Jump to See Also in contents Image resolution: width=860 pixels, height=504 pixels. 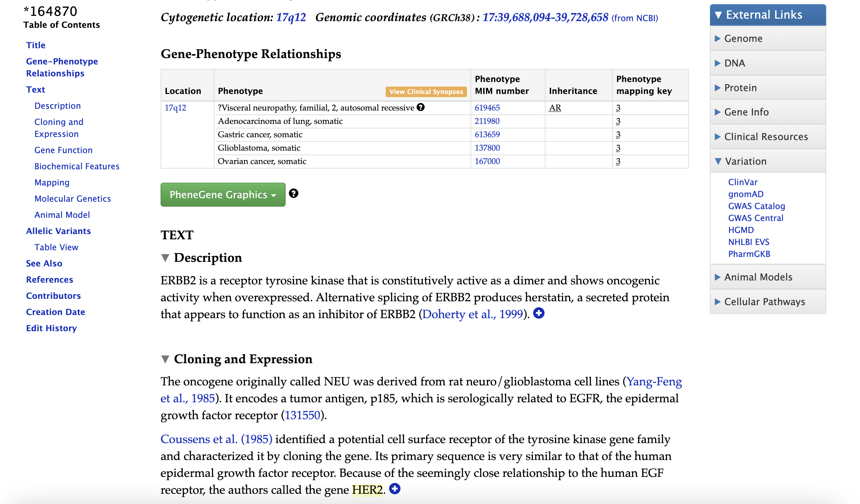[44, 263]
